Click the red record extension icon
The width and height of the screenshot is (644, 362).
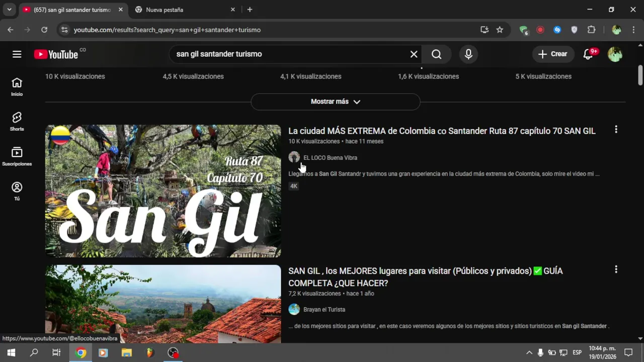tap(540, 30)
